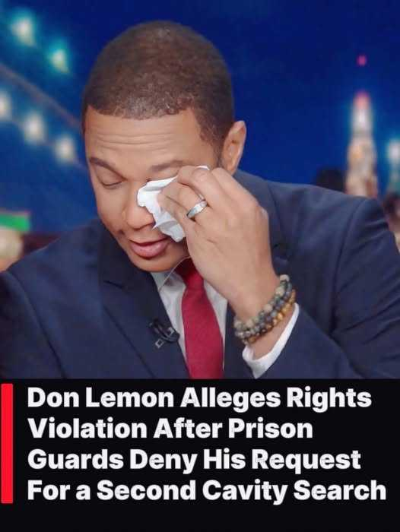400x532 pixels.
Task: Select the headline line starting 'Don Lemon Alleges'
Action: coord(199,397)
